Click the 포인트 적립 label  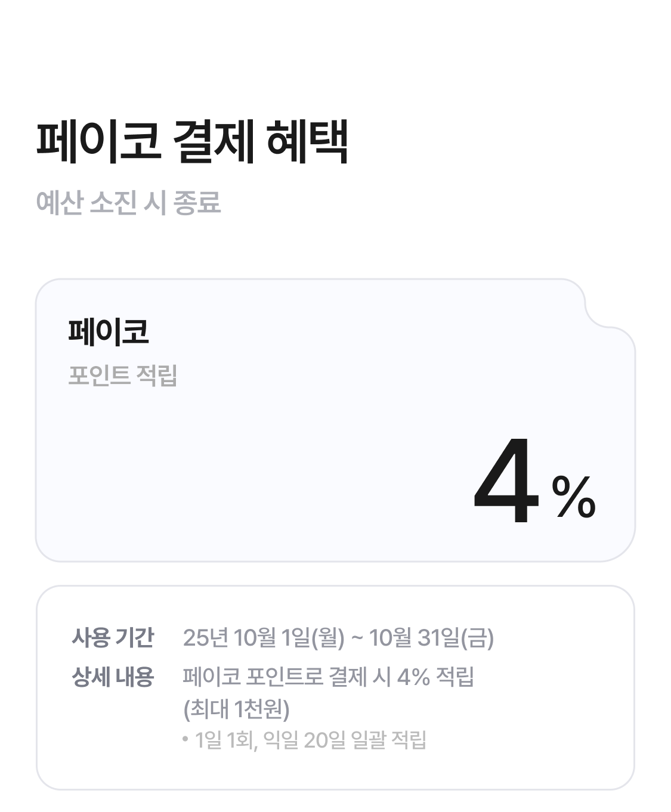122,376
